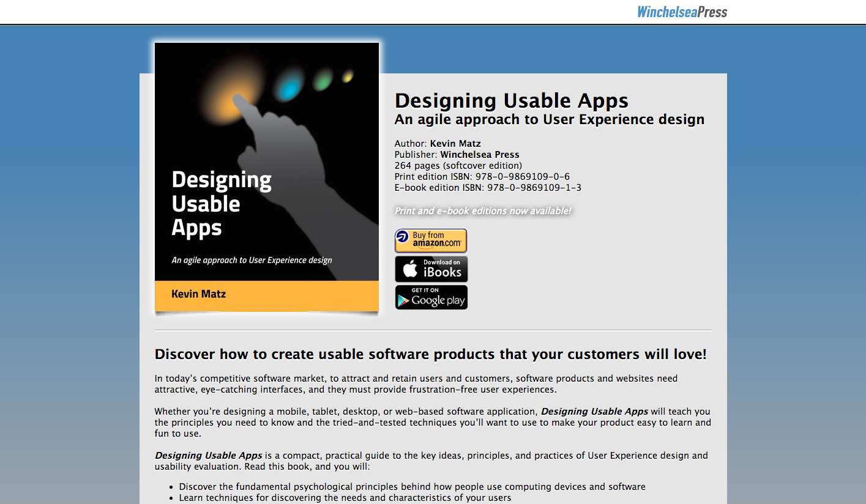
Task: Click the 'Print and e-book editions now available' text
Action: [x=482, y=211]
